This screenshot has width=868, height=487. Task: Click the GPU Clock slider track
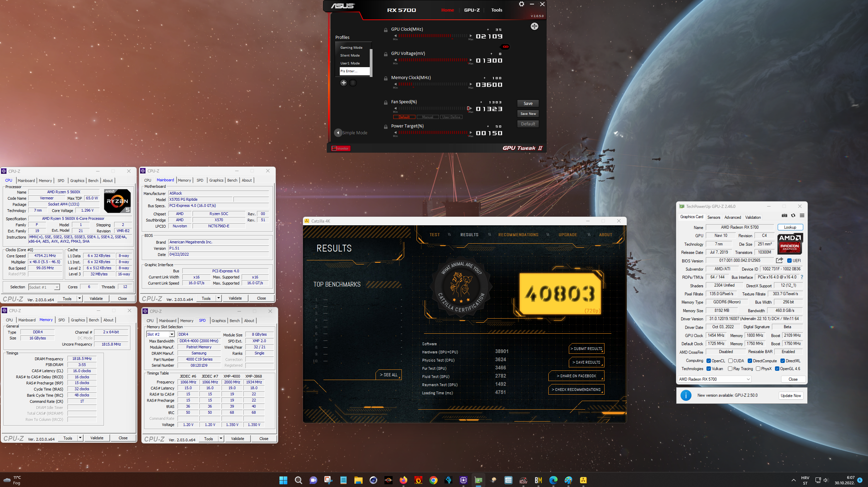433,36
